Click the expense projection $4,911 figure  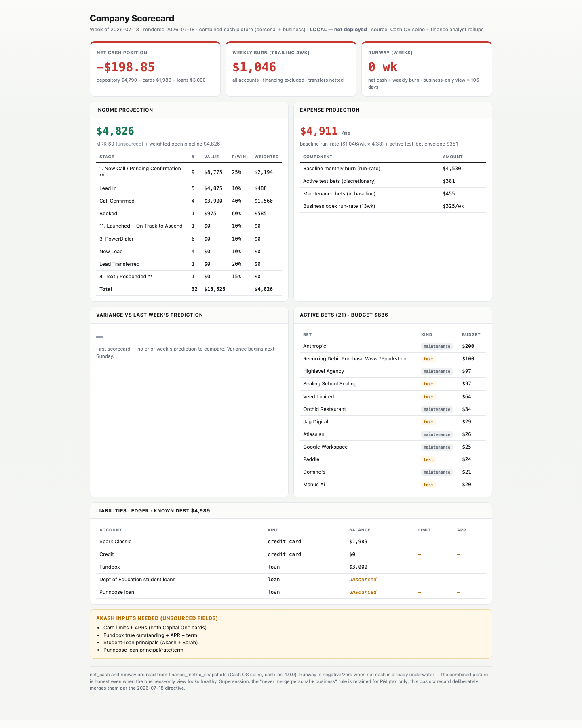click(319, 131)
